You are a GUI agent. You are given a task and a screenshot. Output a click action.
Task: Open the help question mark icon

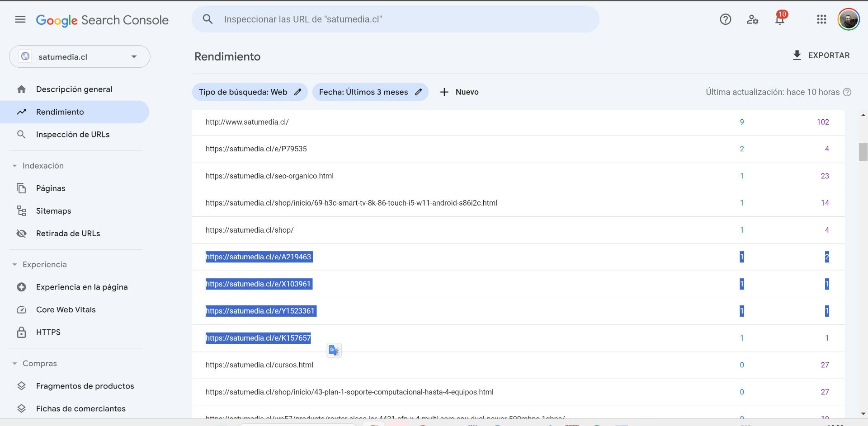(x=725, y=19)
